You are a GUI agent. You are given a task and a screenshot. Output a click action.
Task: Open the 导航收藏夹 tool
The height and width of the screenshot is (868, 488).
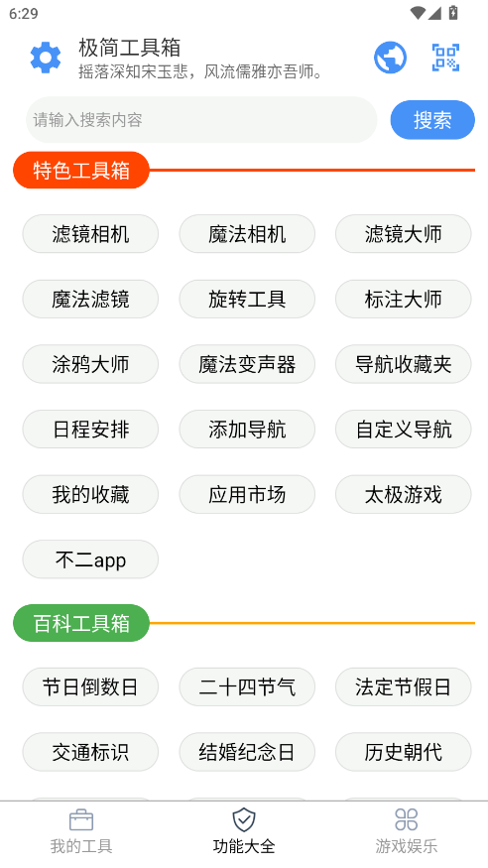point(404,364)
